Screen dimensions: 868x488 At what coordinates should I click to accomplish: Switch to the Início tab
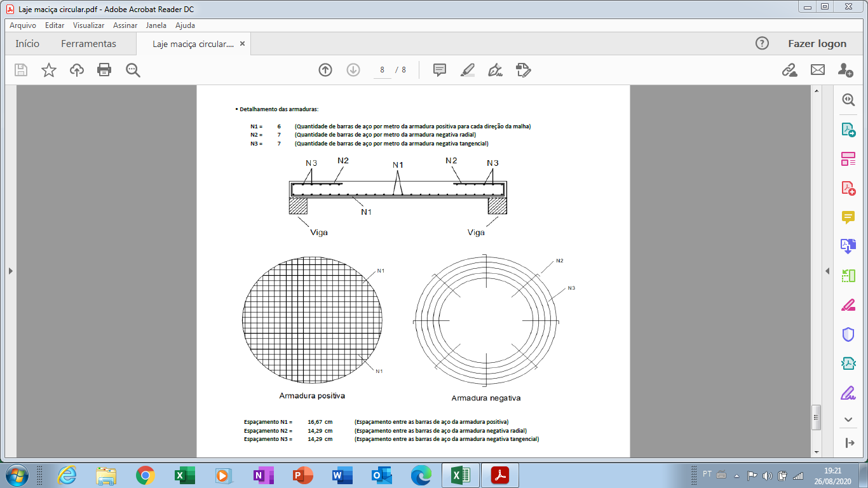[x=27, y=44]
